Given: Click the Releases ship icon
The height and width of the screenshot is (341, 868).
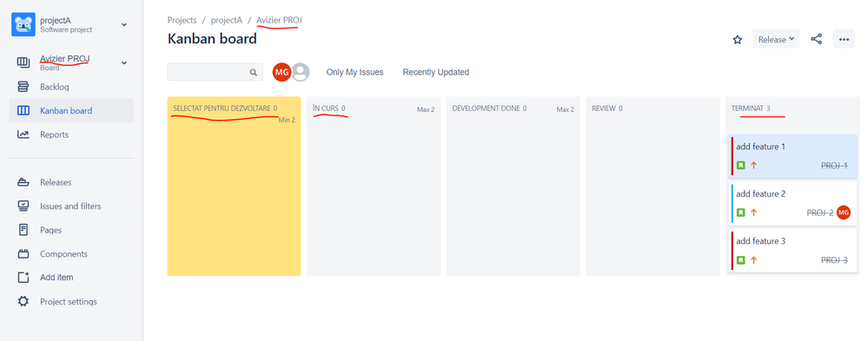Looking at the screenshot, I should click(x=23, y=182).
